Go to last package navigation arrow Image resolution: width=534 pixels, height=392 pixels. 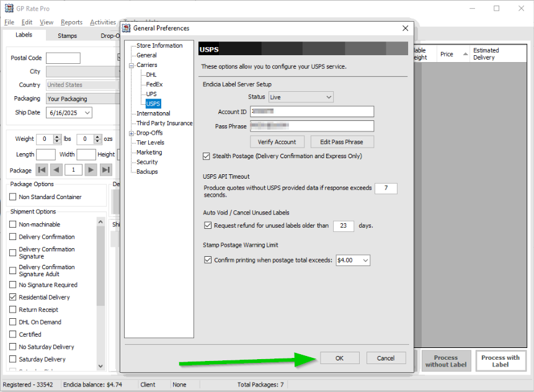pyautogui.click(x=106, y=169)
